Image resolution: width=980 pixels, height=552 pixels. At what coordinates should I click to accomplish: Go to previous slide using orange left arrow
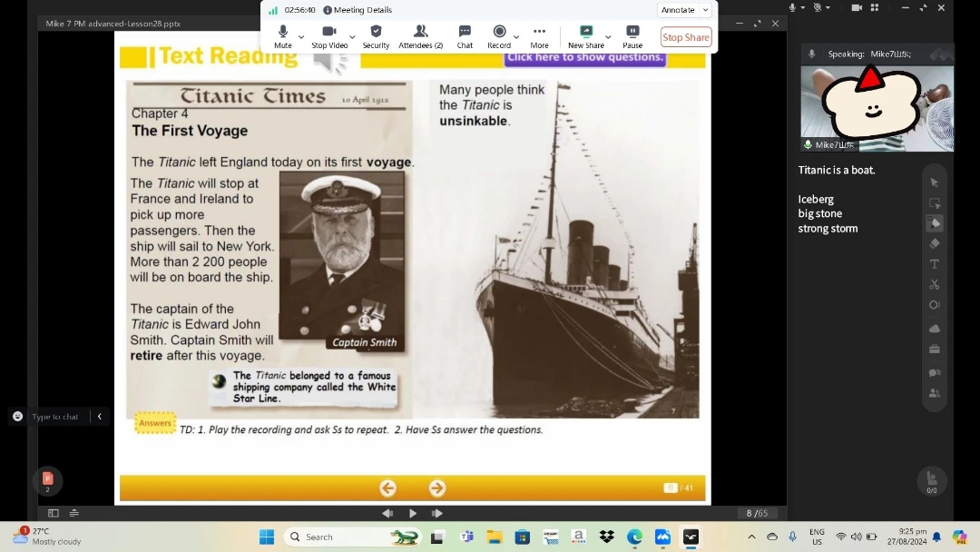coord(387,488)
